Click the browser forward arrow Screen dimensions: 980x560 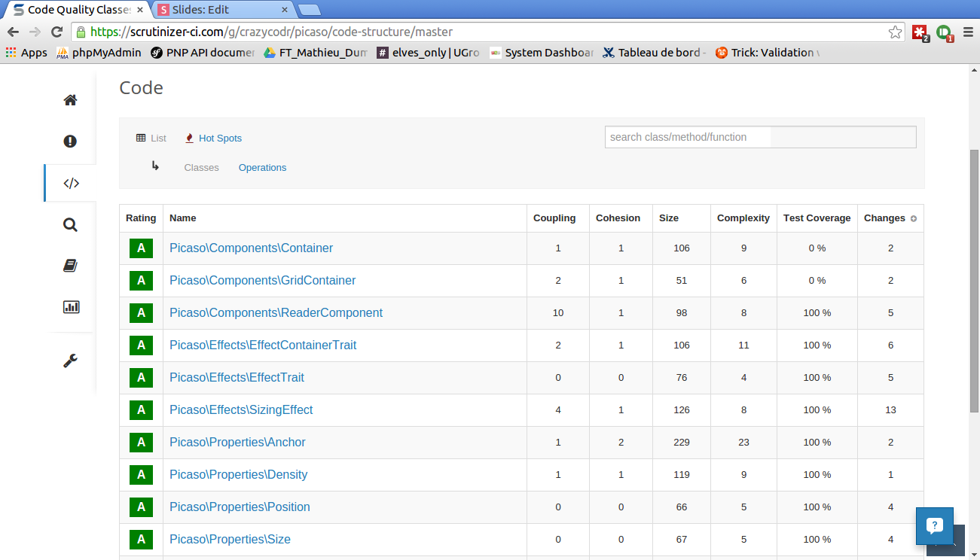[x=35, y=32]
